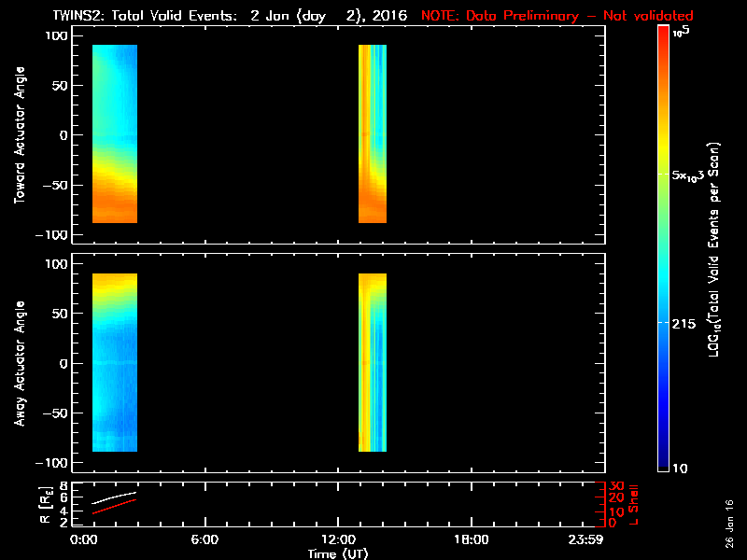Click the red 'L Shell' axis label
The width and height of the screenshot is (747, 560).
[634, 505]
